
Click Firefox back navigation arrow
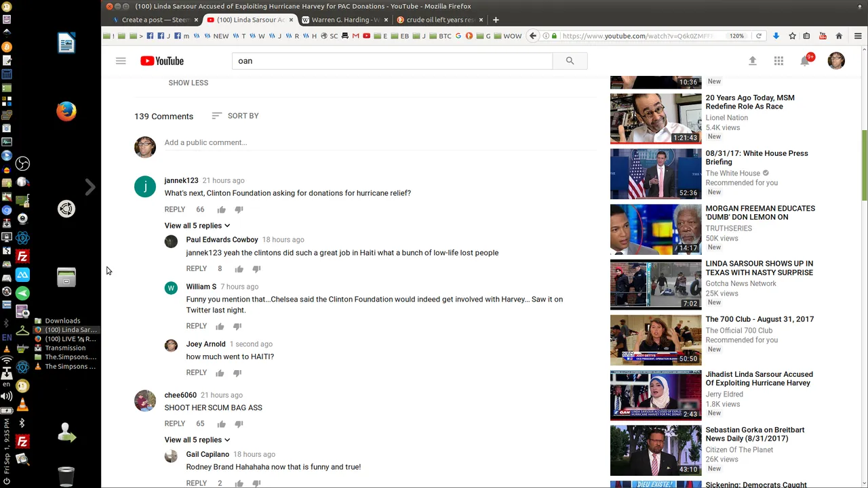point(533,36)
